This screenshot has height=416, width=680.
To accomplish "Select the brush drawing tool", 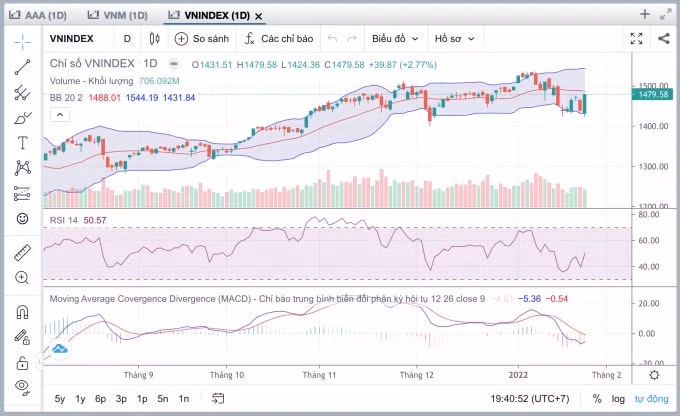I will tap(23, 118).
